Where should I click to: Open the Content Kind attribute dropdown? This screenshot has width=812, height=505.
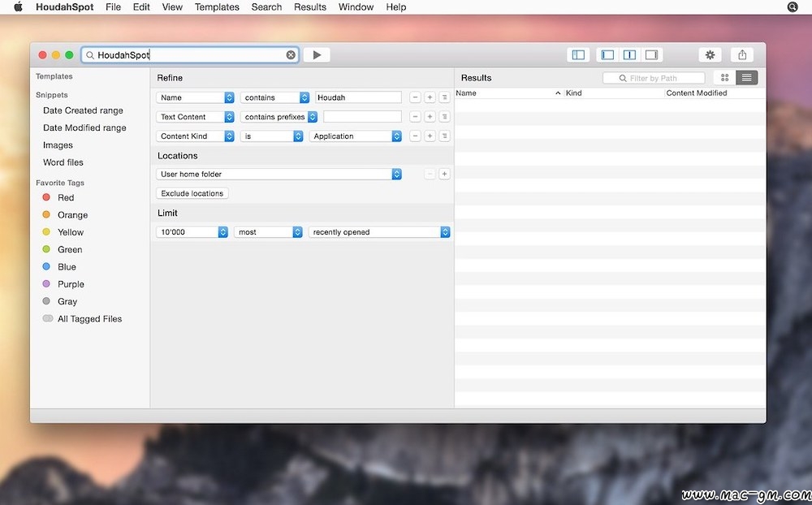(x=195, y=136)
